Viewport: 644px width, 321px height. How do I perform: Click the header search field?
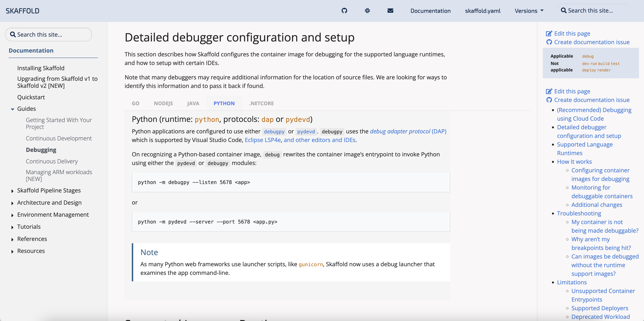(x=593, y=10)
